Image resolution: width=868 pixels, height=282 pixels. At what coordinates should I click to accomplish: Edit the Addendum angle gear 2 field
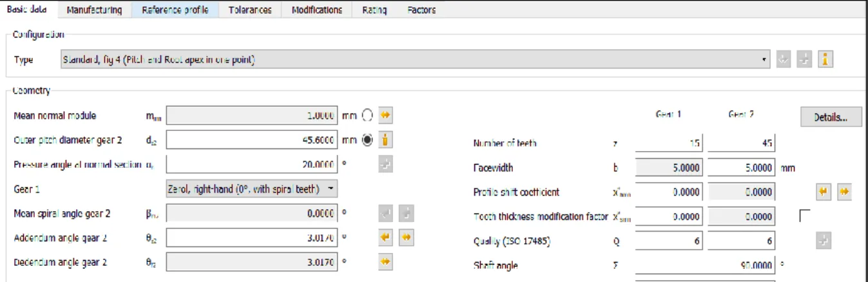(251, 237)
